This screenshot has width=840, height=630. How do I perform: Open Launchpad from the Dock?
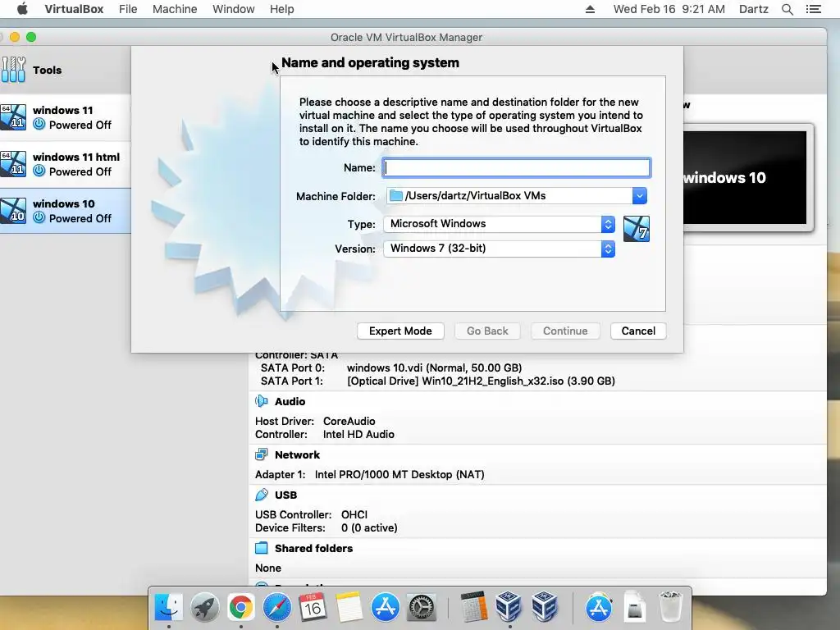pyautogui.click(x=204, y=608)
